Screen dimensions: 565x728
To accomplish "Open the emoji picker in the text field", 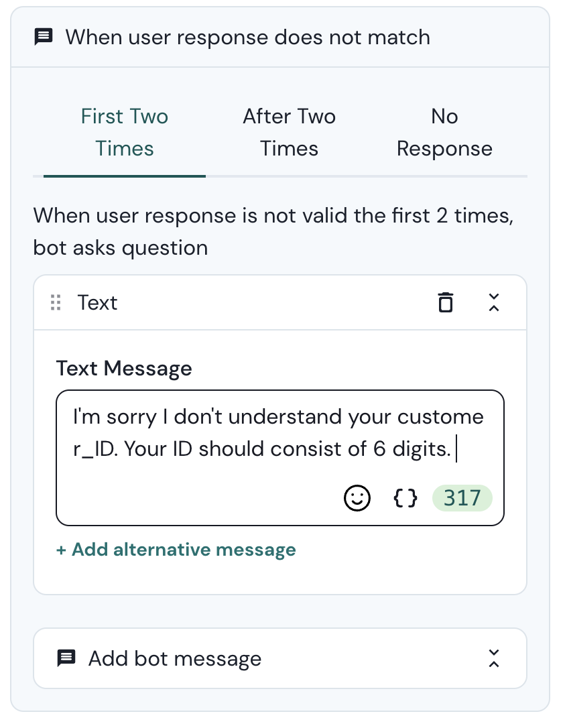I will [x=357, y=498].
